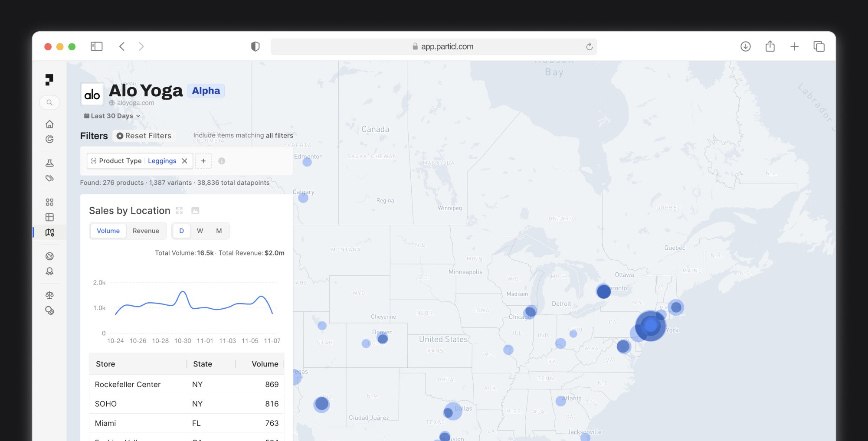Select the price tags sidebar icon
This screenshot has width=868, height=441.
click(49, 178)
